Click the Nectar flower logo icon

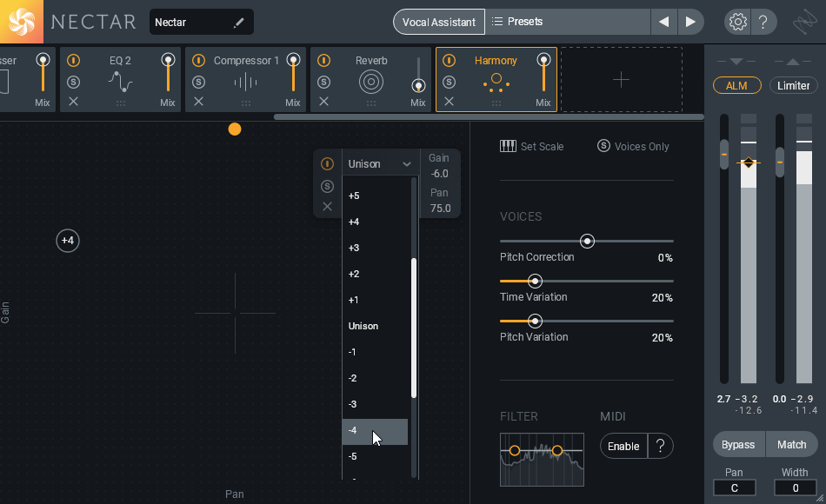pyautogui.click(x=22, y=22)
